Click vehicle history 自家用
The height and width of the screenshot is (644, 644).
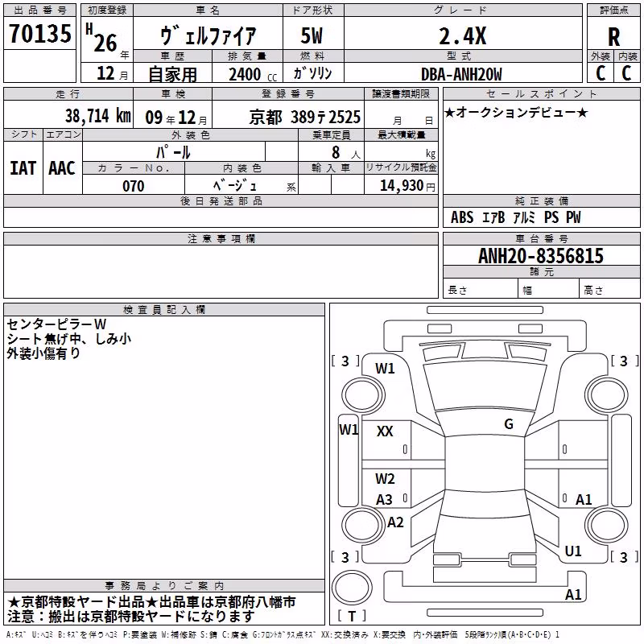172,74
